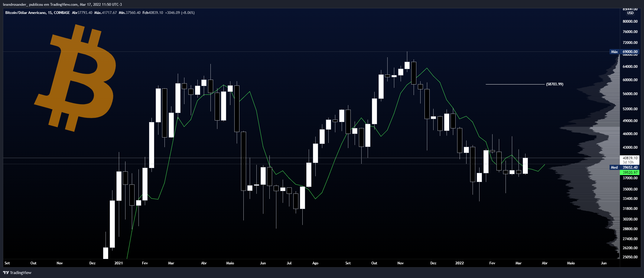Viewport: 644px width, 278px height.
Task: Select the (58703.99) price line label
Action: (x=555, y=84)
